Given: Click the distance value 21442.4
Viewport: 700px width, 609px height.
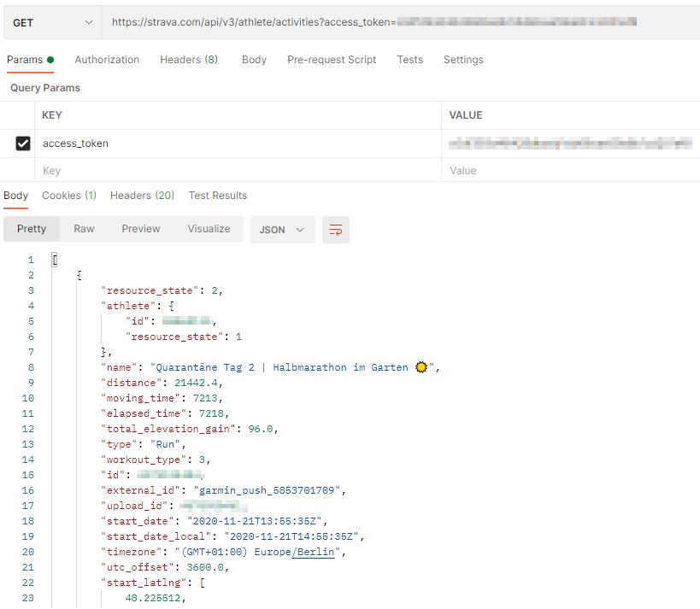Looking at the screenshot, I should point(196,383).
